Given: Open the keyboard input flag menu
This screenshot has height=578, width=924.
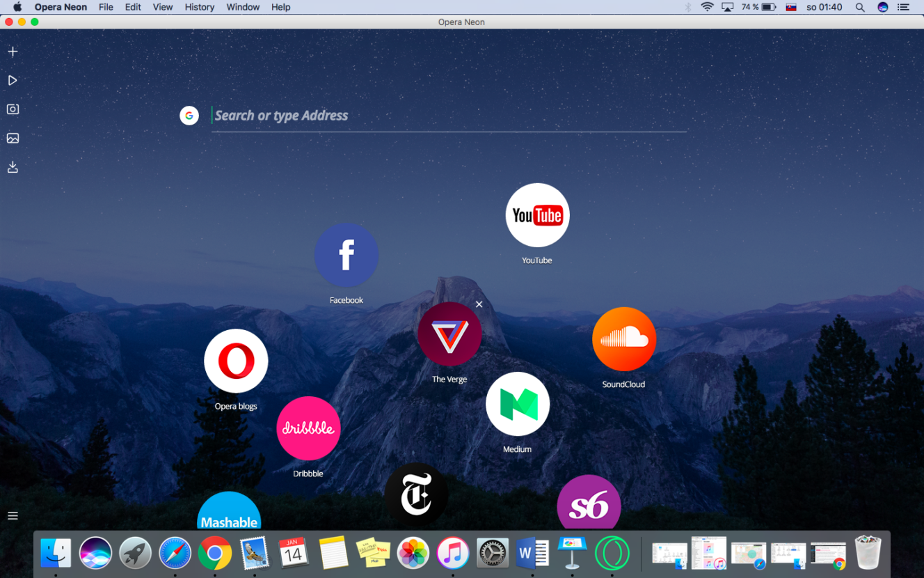Looking at the screenshot, I should (791, 7).
